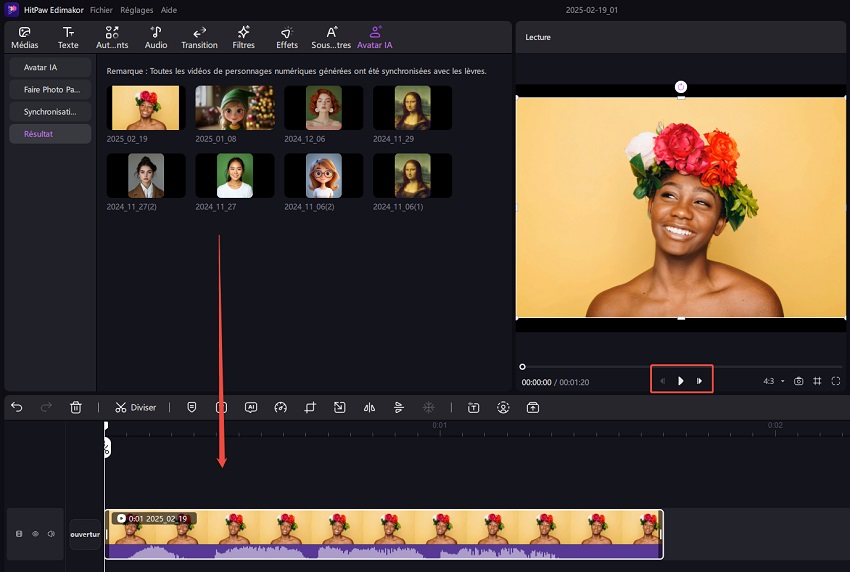Toggle track visibility eye icon

35,534
